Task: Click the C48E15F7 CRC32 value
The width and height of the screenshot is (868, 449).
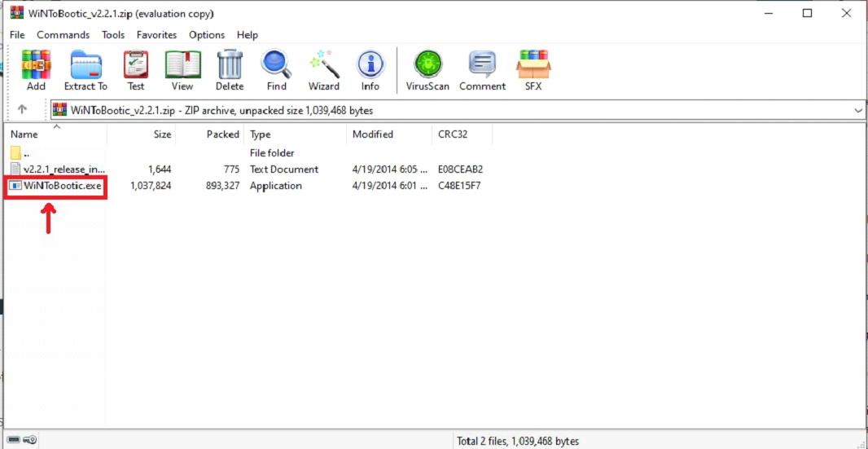Action: point(459,186)
